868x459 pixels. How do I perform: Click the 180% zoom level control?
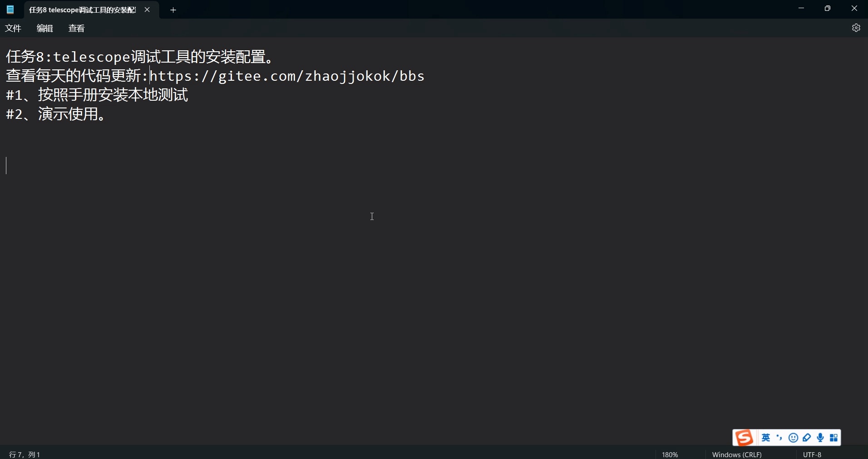(670, 454)
